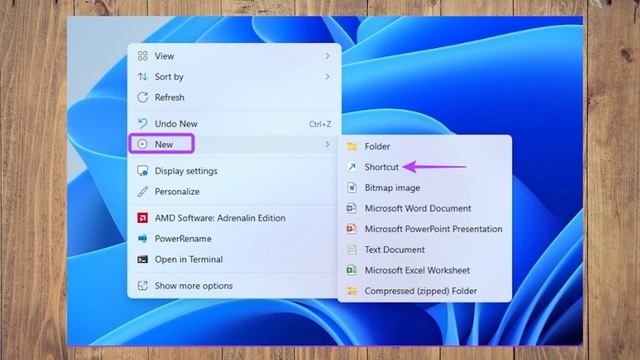Click the Refresh circular arrow icon
This screenshot has height=360, width=640.
142,97
